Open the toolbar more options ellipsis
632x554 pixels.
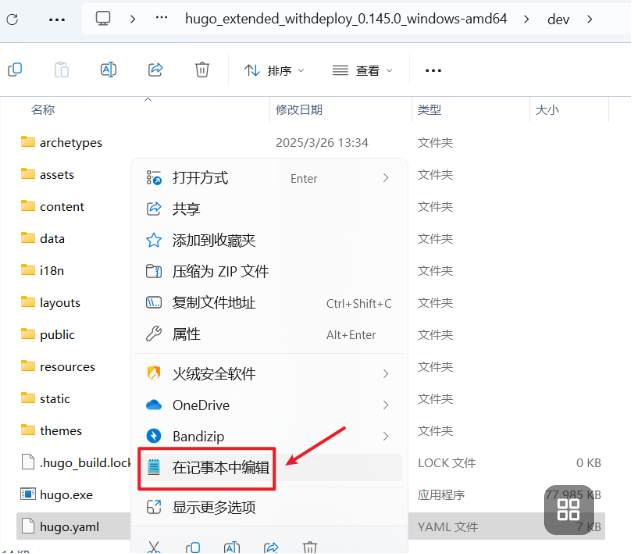click(x=433, y=71)
